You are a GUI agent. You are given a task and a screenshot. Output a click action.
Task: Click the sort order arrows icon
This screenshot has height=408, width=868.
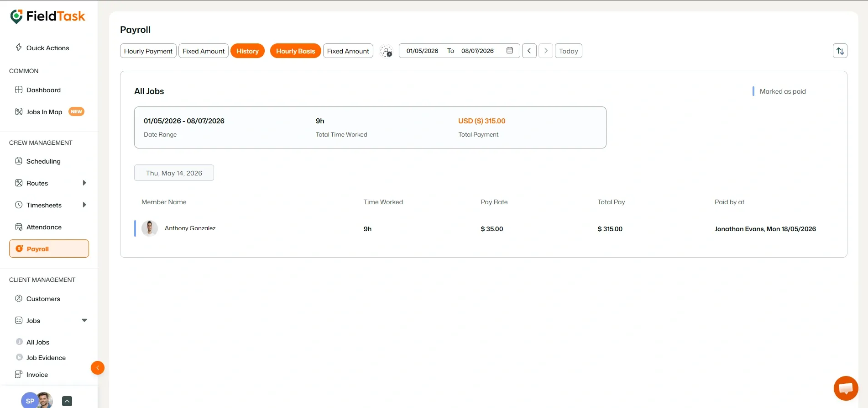[x=840, y=51]
